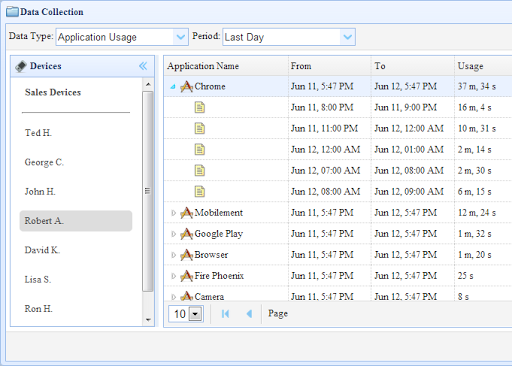Go to first page using pager icon

[225, 314]
